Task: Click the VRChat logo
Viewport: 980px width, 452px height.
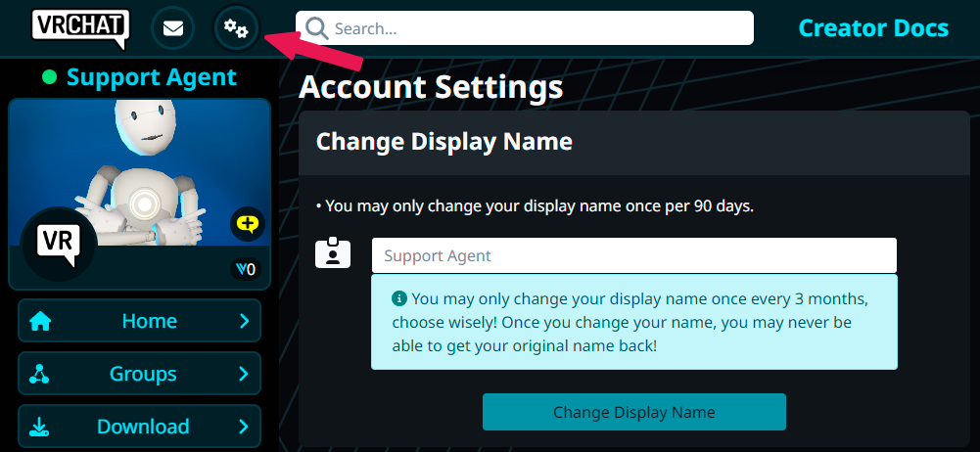Action: tap(80, 28)
